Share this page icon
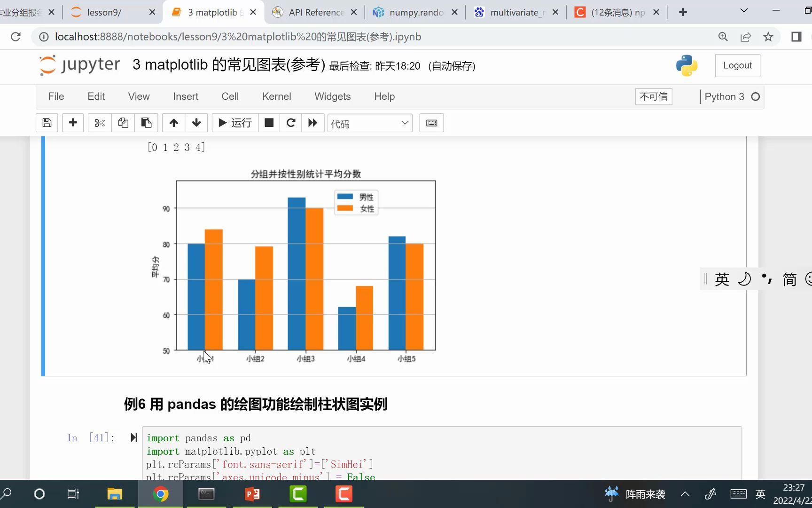Screen dimensions: 812x508 click(x=746, y=37)
